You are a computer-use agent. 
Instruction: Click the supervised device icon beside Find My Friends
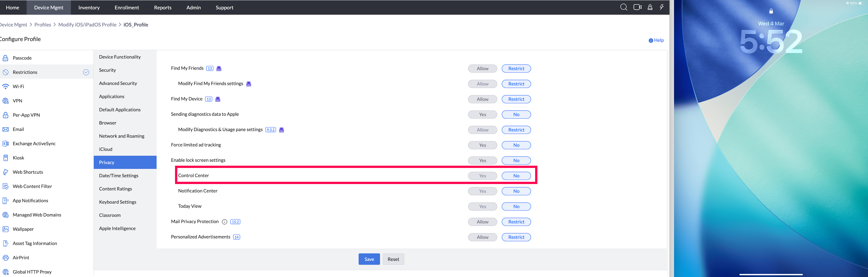[x=219, y=68]
